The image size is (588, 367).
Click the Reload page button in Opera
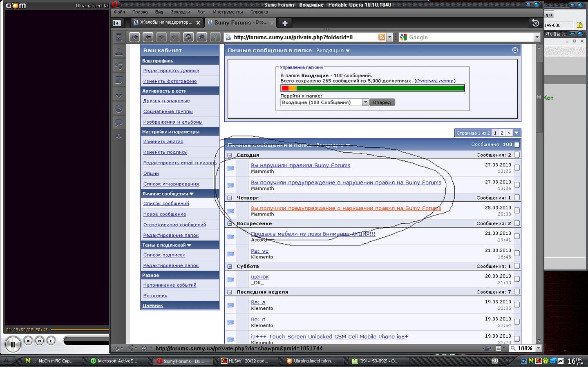(x=188, y=37)
